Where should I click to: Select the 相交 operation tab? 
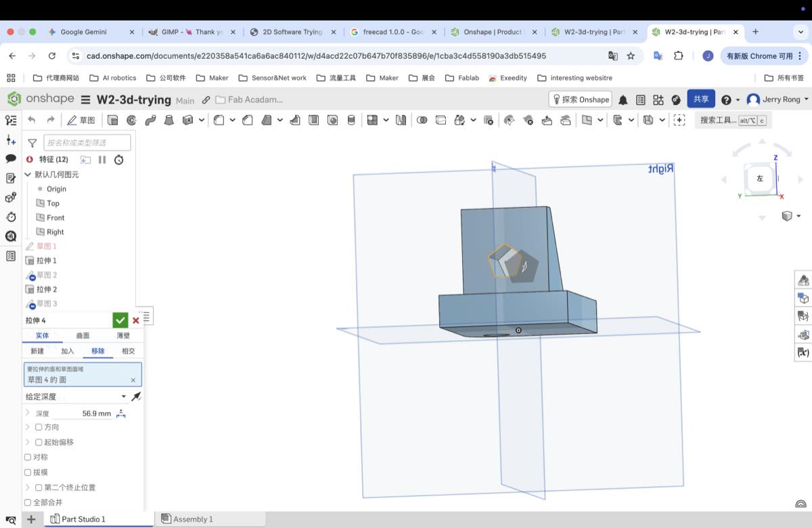(x=129, y=351)
